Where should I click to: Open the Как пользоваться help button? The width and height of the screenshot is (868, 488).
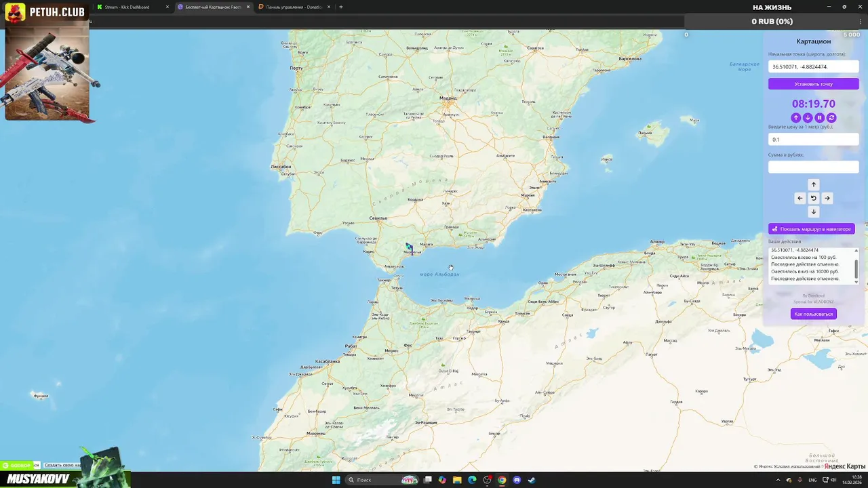814,314
